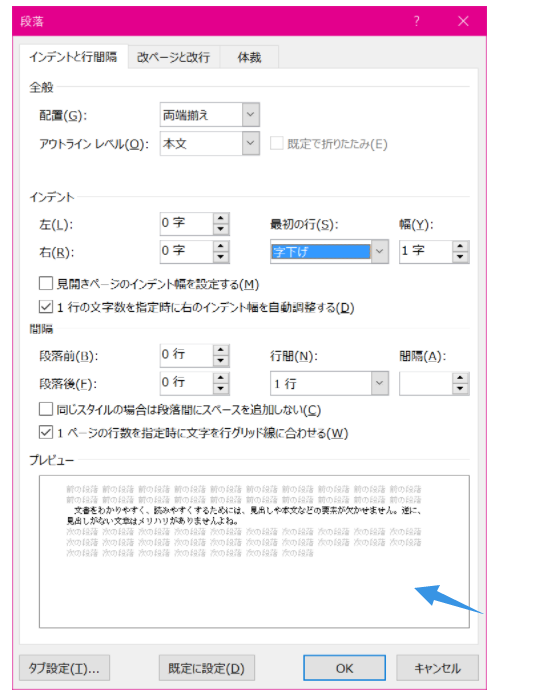Click the 段落前 spacing field
The image size is (538, 694).
pyautogui.click(x=186, y=356)
